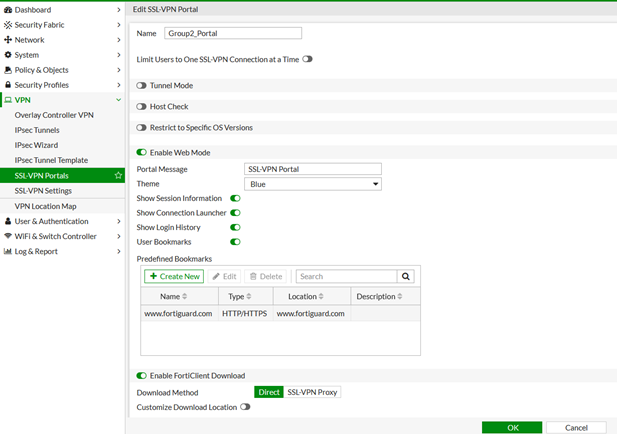Image resolution: width=617 pixels, height=434 pixels.
Task: Select the SSL-VPN Portals menu item
Action: pyautogui.click(x=62, y=175)
